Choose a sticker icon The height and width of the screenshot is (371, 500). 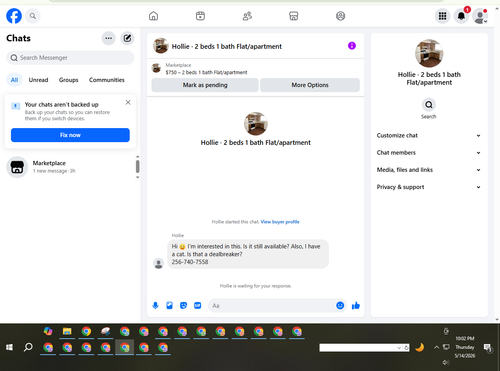pos(183,305)
